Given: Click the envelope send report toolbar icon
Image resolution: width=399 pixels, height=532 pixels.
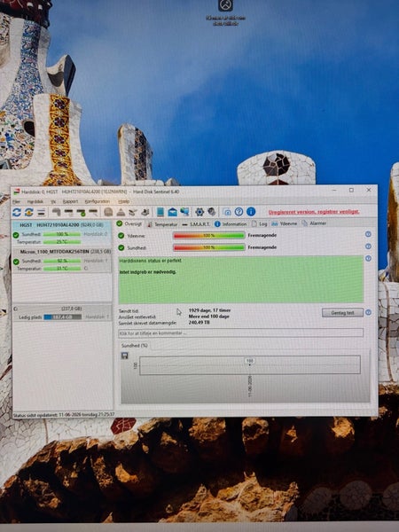Looking at the screenshot, I should (172, 212).
